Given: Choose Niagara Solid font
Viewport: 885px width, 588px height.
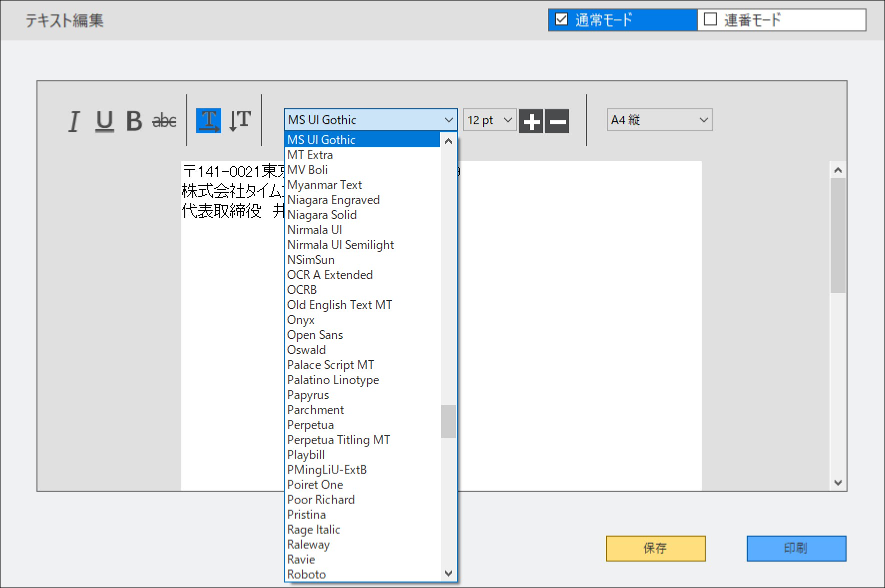Looking at the screenshot, I should [363, 215].
